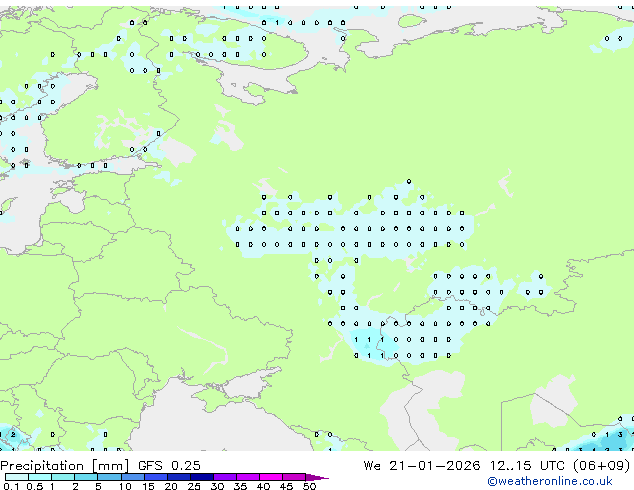Click the 50 mm magenta legend swatch

[x=299, y=477]
